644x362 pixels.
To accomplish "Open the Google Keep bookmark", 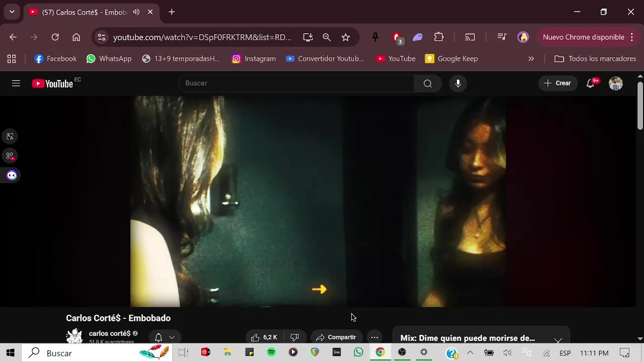I will click(x=452, y=59).
